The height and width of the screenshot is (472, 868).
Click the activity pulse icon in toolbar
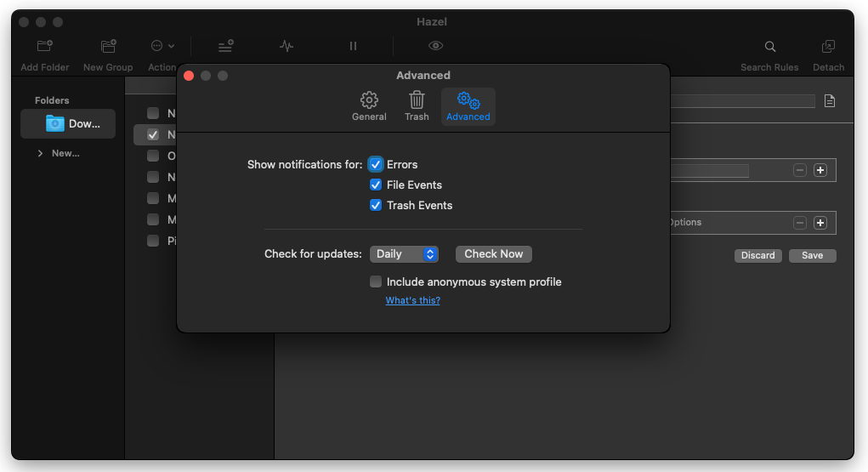(286, 46)
